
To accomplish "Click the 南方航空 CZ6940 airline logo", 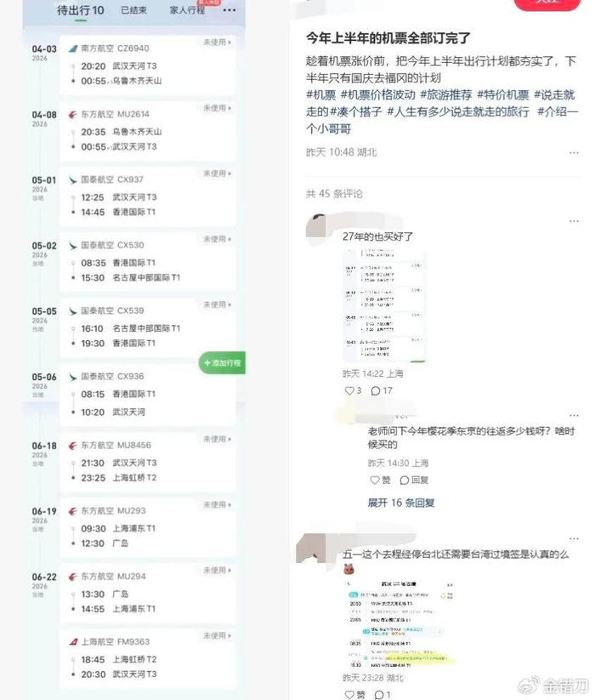I will click(73, 48).
